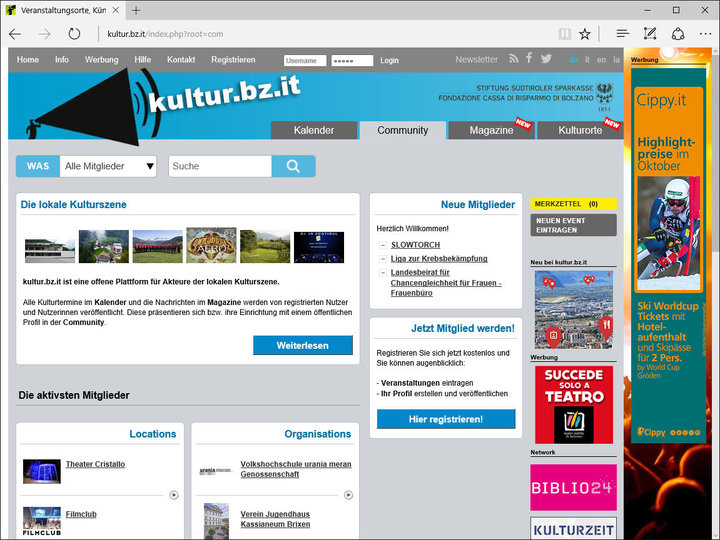Click the KULTURZEIT network banner

pos(574,529)
